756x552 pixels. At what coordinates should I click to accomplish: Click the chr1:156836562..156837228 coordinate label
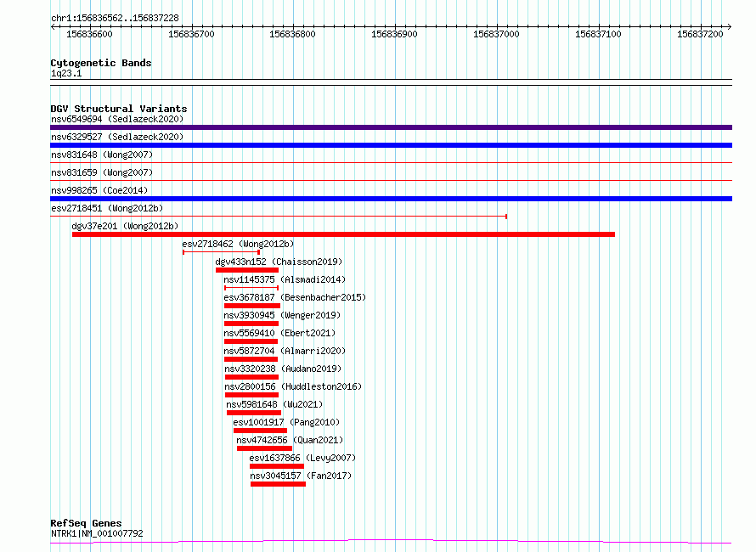(115, 18)
